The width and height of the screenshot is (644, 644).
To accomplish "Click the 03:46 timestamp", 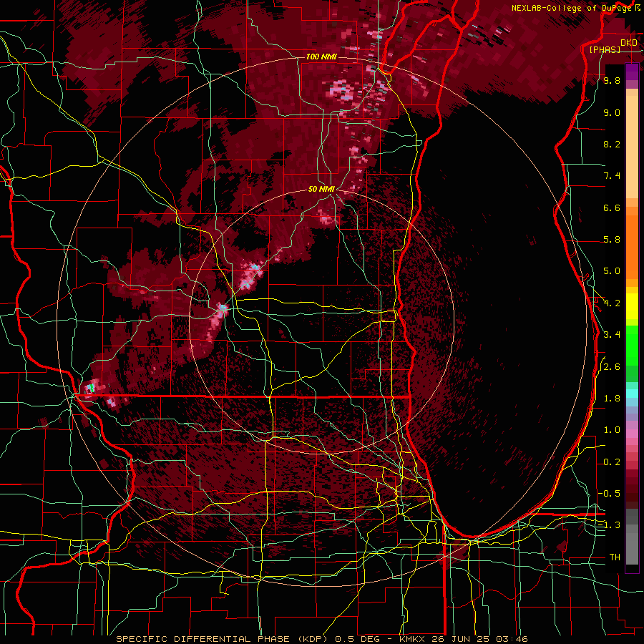I will (x=512, y=639).
